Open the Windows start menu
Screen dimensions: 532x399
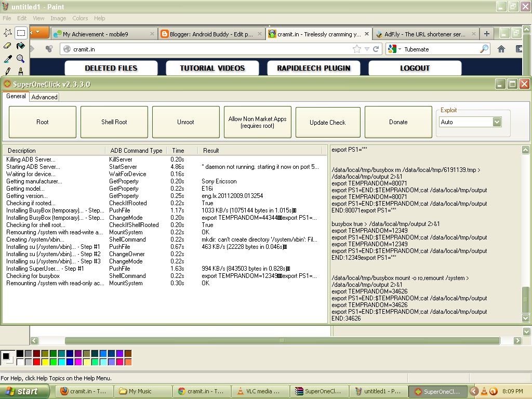tap(25, 391)
